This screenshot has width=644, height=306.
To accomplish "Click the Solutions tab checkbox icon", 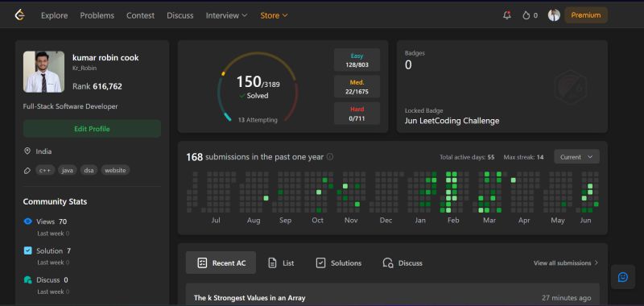I will pyautogui.click(x=320, y=263).
